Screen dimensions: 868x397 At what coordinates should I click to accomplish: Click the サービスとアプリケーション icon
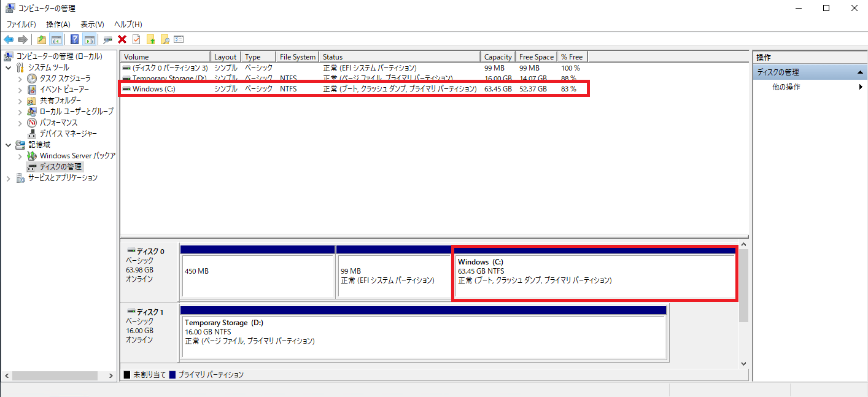tap(20, 177)
